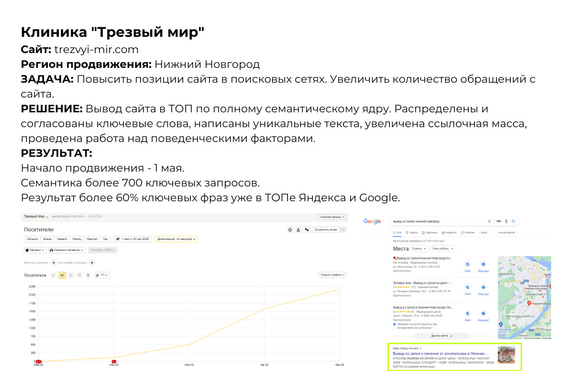Screen dimensions: 574x392
Task: Select the Месяц period
Action: pos(77,239)
